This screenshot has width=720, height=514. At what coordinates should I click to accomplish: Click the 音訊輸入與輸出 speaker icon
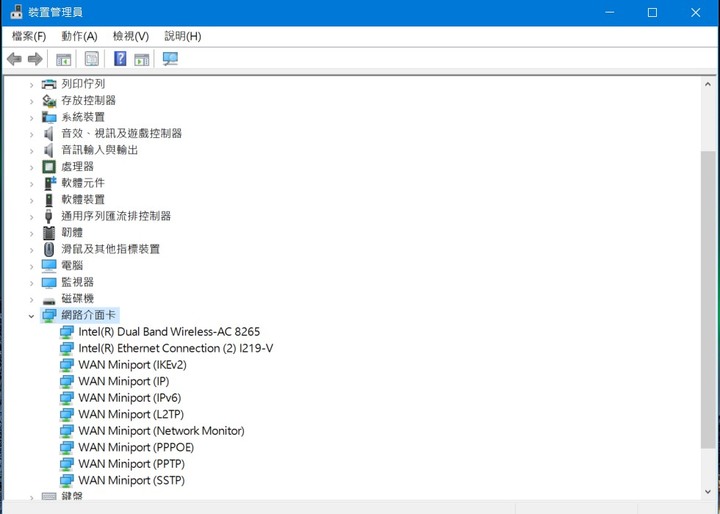point(49,150)
